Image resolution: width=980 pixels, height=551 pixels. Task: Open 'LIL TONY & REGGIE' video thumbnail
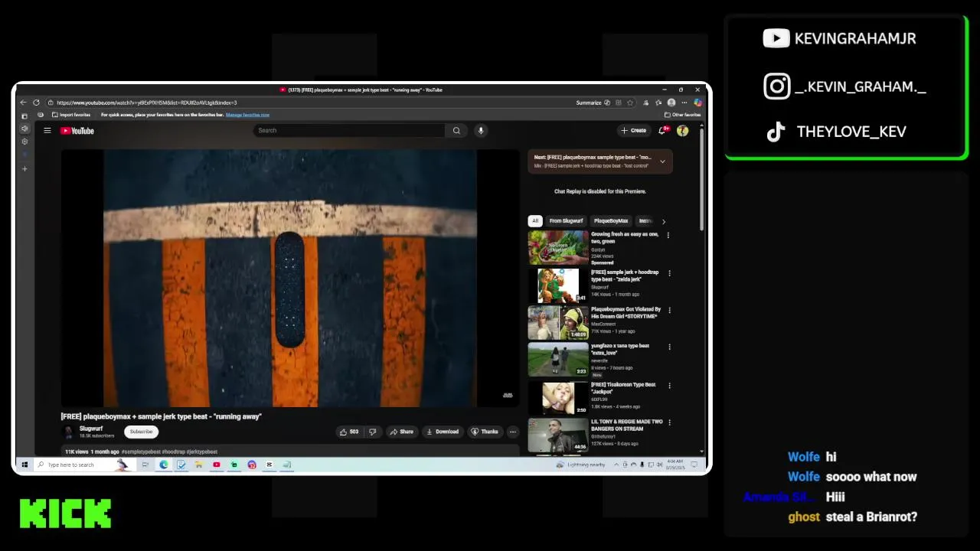coord(558,435)
